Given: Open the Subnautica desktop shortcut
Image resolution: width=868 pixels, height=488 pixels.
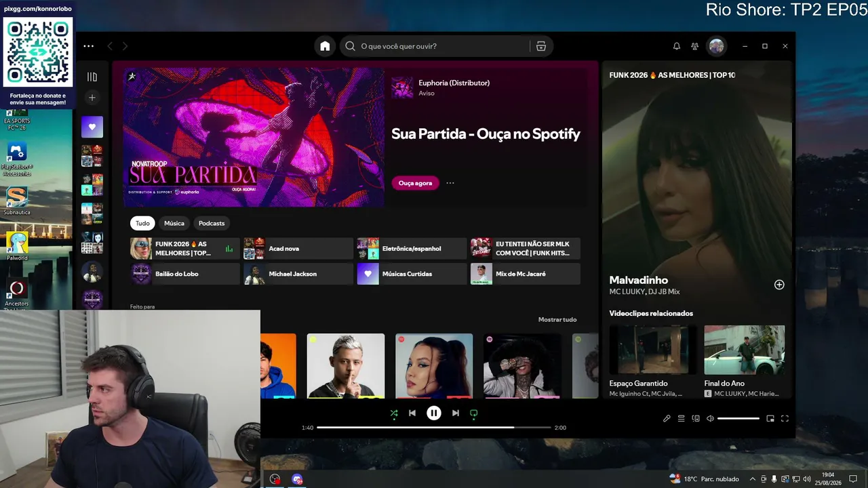Looking at the screenshot, I should coord(17,201).
